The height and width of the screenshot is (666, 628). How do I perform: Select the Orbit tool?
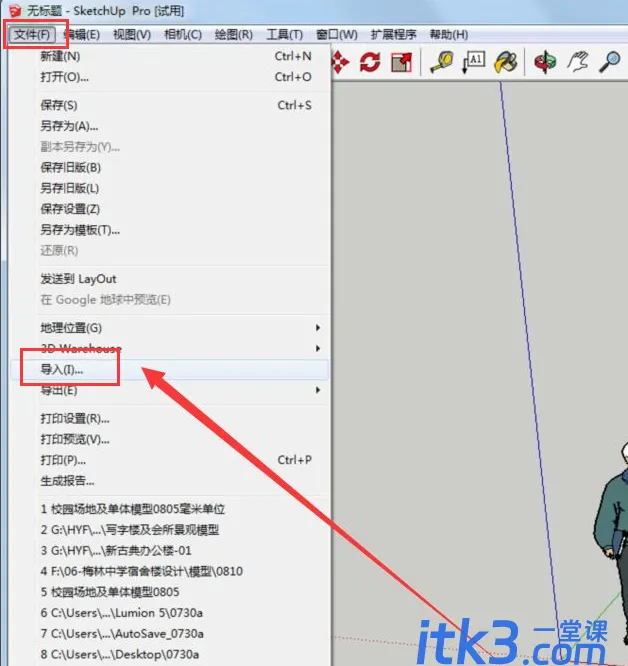click(x=545, y=63)
